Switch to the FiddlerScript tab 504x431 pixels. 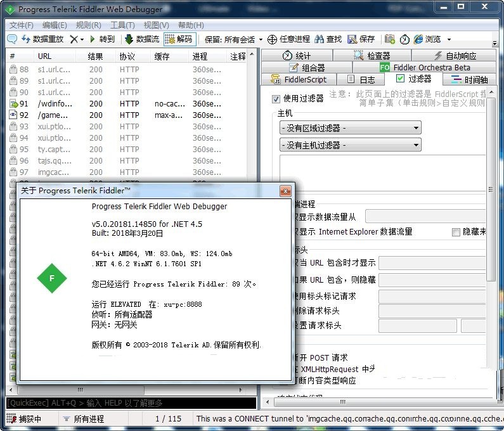coord(299,79)
